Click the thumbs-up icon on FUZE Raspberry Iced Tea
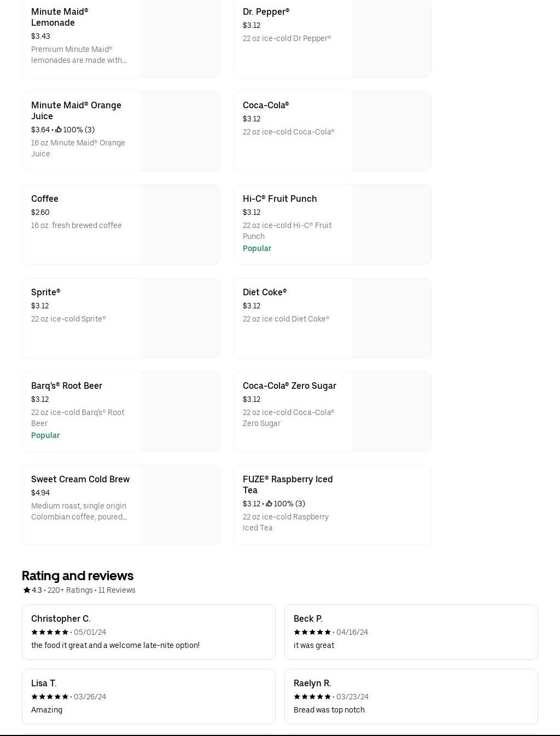 (x=269, y=504)
